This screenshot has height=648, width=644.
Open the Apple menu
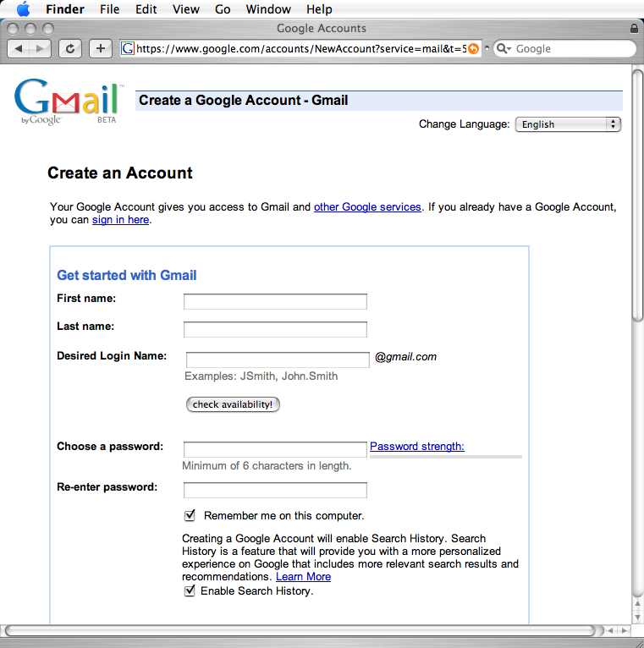click(24, 8)
